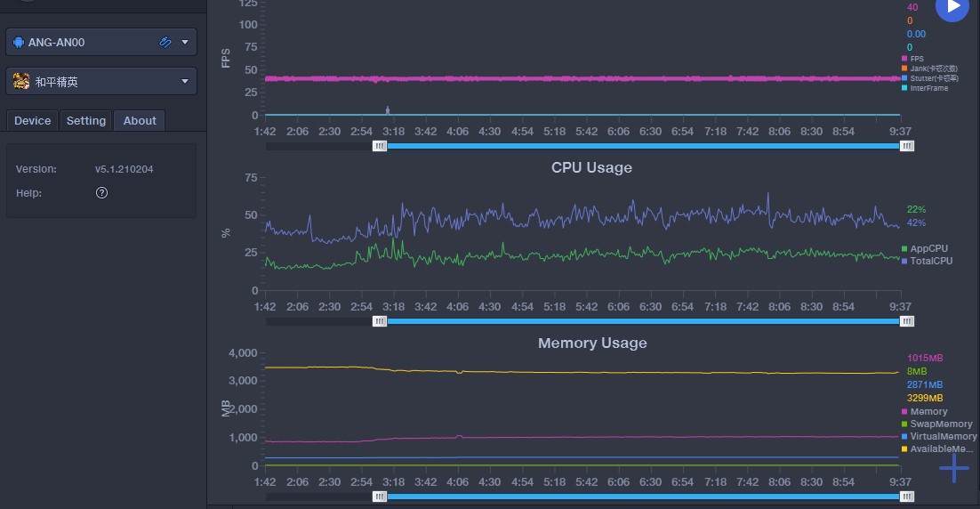Screen dimensions: 980x509
Task: Click the Memory Usage chart left range handle
Action: point(380,497)
